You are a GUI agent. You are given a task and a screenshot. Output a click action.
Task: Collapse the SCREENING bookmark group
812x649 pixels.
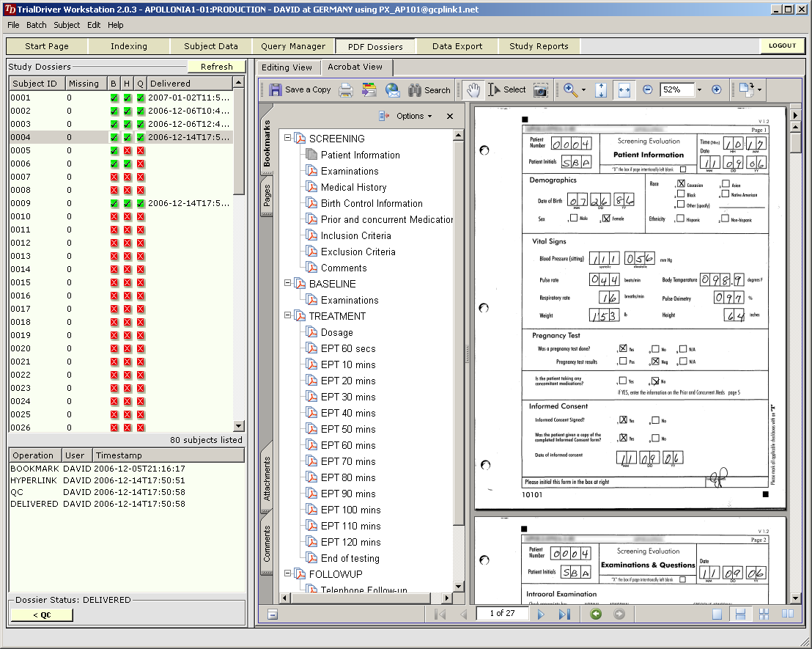pyautogui.click(x=288, y=139)
